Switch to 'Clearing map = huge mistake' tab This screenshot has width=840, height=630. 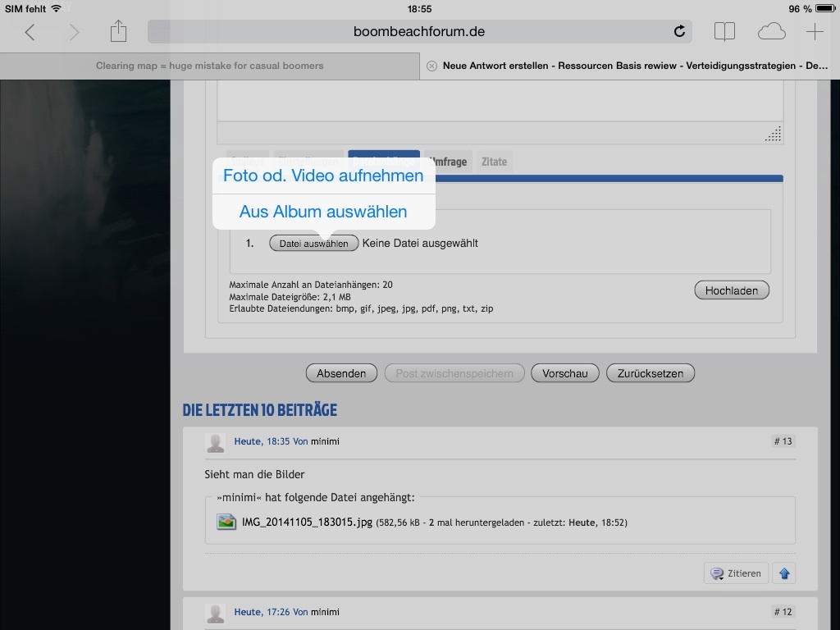point(209,66)
